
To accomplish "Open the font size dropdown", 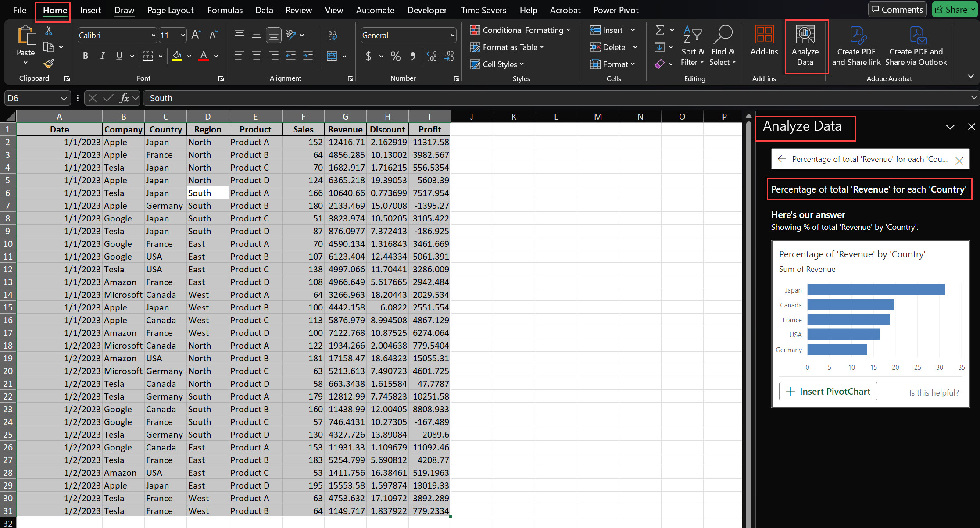I will click(183, 35).
